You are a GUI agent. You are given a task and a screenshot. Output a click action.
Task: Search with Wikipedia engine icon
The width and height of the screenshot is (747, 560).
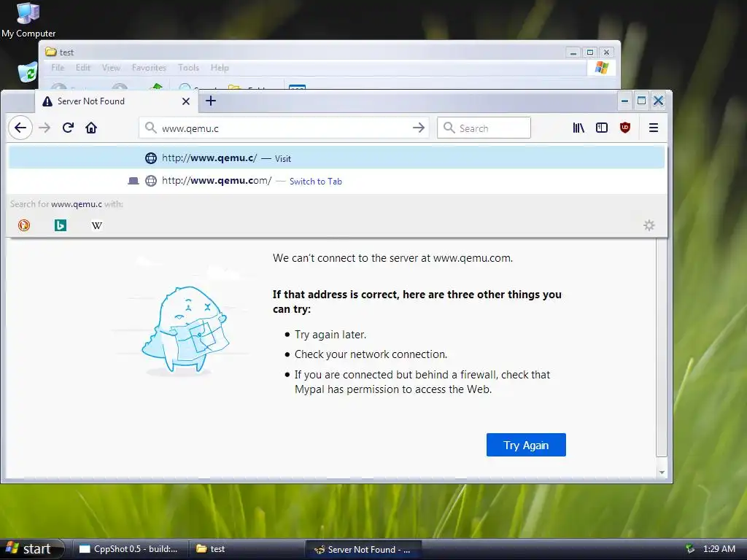97,225
